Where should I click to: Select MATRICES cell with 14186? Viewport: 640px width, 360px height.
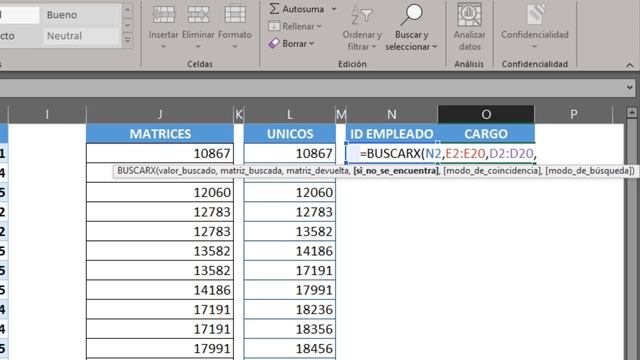tap(160, 290)
